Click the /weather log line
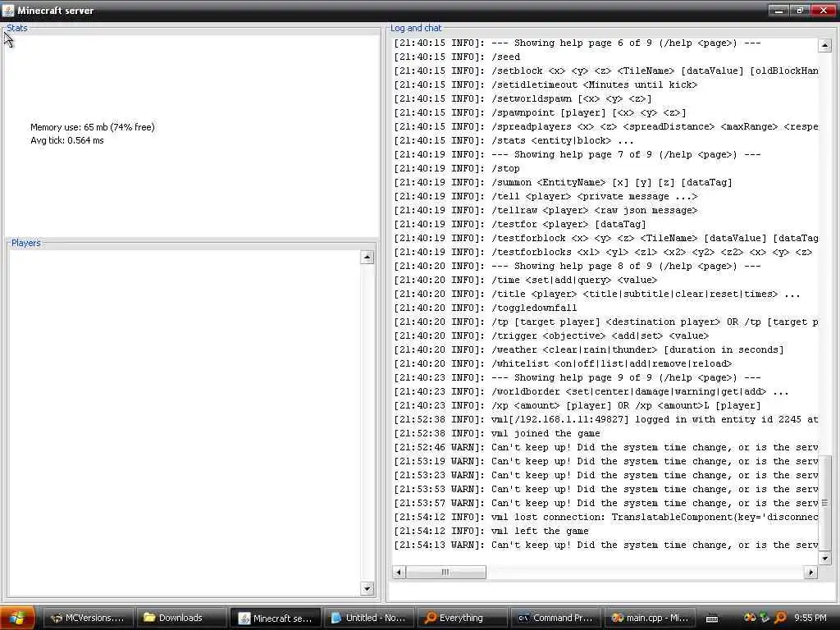The height and width of the screenshot is (630, 840). pyautogui.click(x=589, y=349)
